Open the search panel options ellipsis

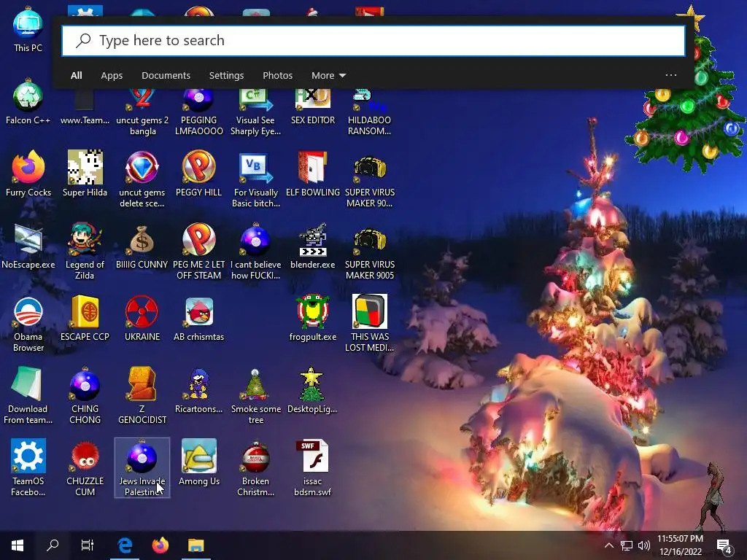click(671, 75)
